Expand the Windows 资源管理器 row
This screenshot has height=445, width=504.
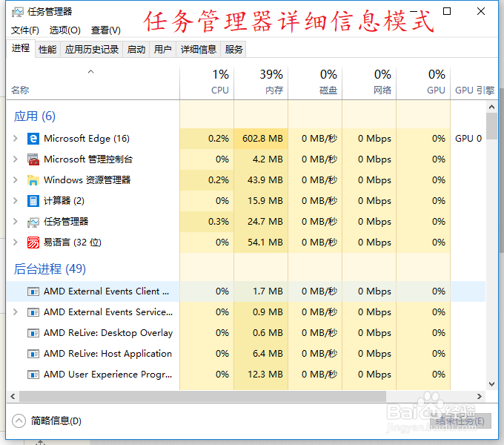tap(15, 180)
